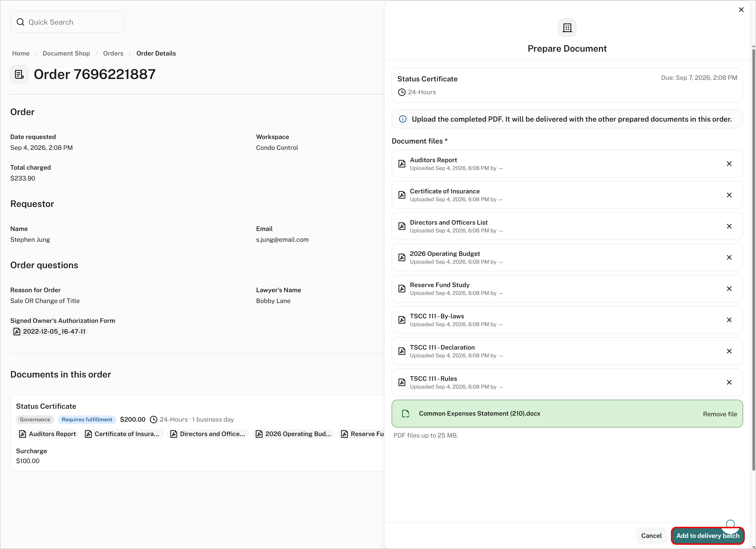The image size is (756, 549).
Task: Focus the Quick Search field
Action: [x=67, y=22]
